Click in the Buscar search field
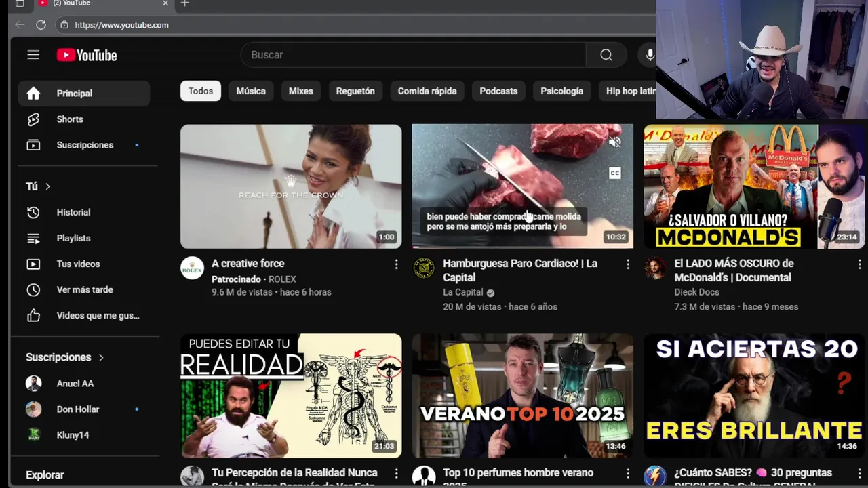The width and height of the screenshot is (868, 488). 414,55
